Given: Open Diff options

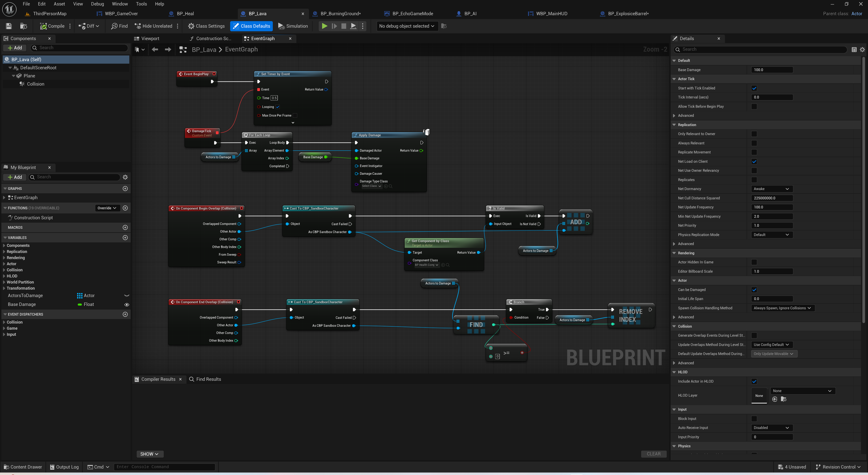Looking at the screenshot, I should [x=89, y=26].
